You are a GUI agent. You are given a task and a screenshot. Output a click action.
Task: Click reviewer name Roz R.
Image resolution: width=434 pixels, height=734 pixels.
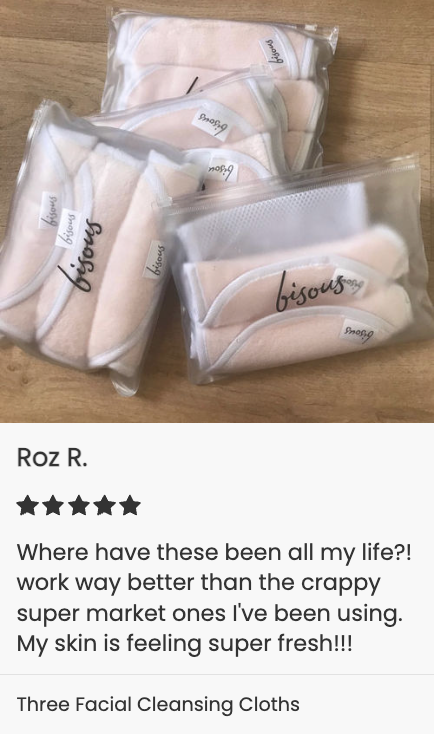pos(52,457)
